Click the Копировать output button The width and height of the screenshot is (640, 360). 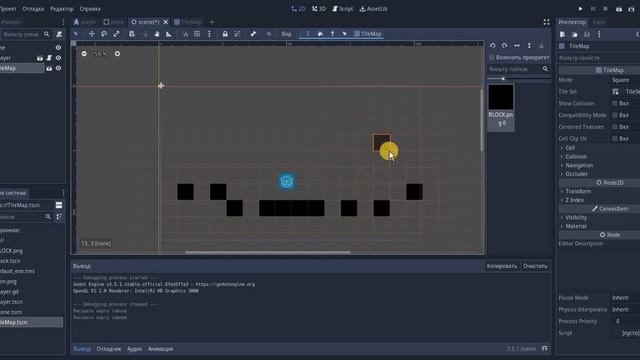[x=502, y=266]
